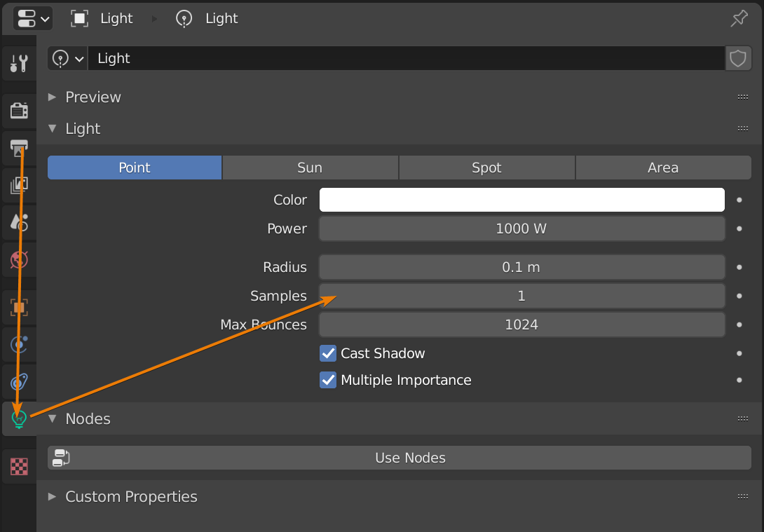Open the Scene properties tab
Viewport: 764px width, 532px height.
coord(19,222)
